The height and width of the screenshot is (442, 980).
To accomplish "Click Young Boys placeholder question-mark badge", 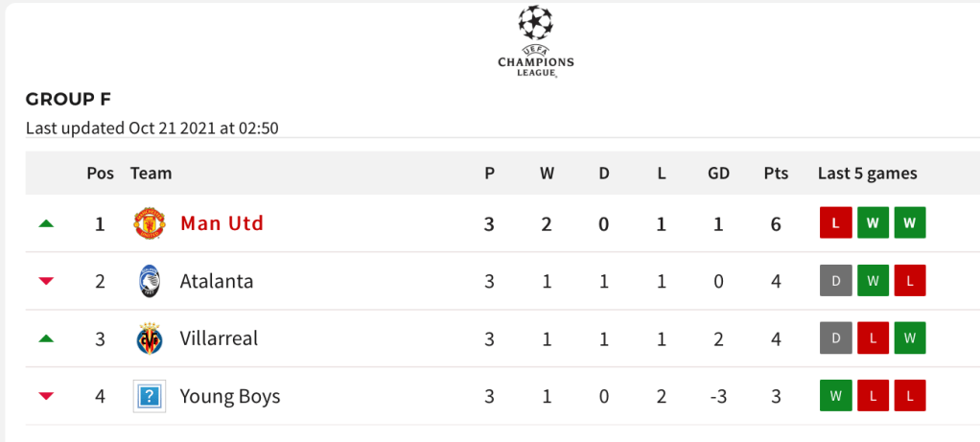I will (x=149, y=396).
